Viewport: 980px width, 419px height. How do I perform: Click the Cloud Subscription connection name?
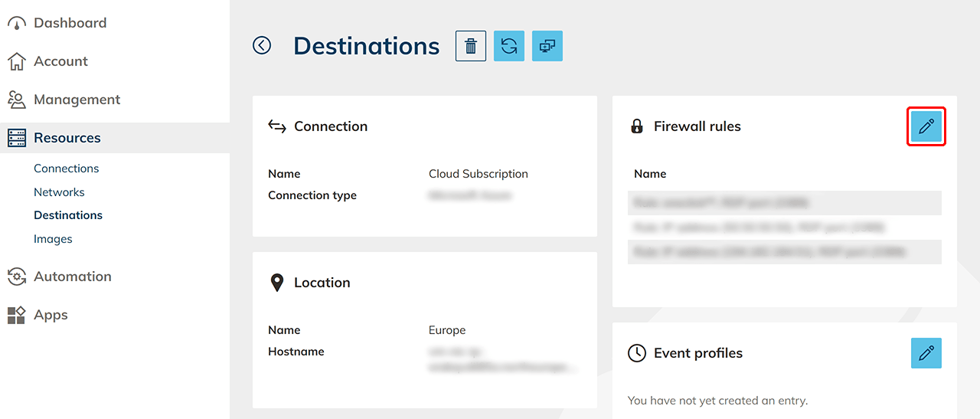click(x=479, y=174)
